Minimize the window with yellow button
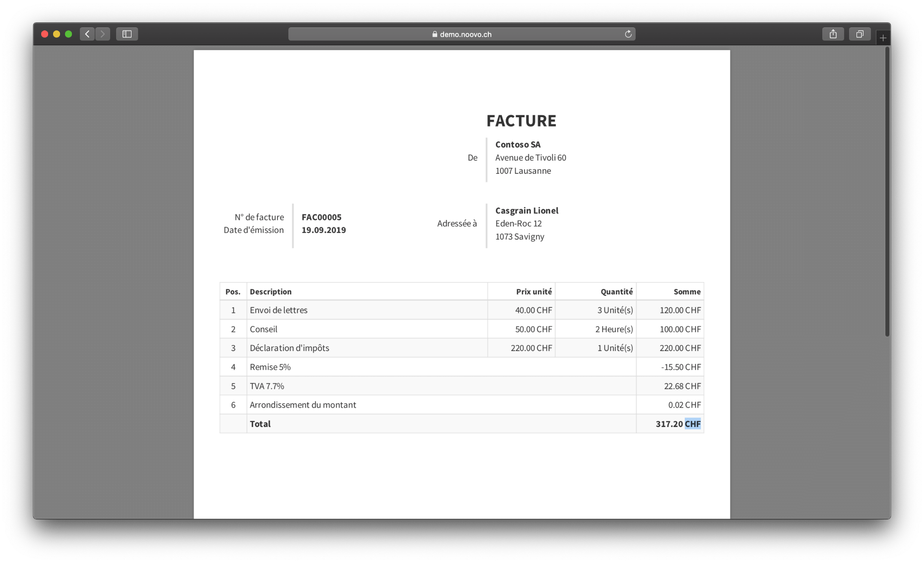This screenshot has width=924, height=563. click(57, 34)
